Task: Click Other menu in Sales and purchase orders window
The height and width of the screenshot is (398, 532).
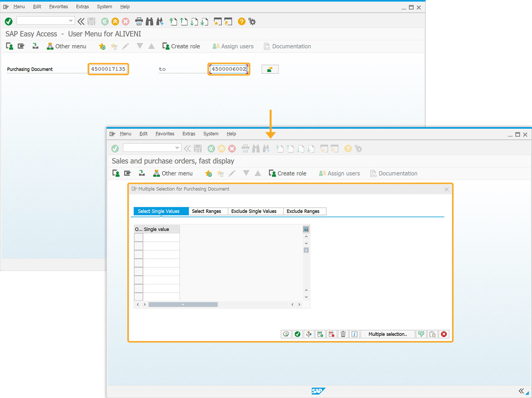Action: pyautogui.click(x=173, y=174)
